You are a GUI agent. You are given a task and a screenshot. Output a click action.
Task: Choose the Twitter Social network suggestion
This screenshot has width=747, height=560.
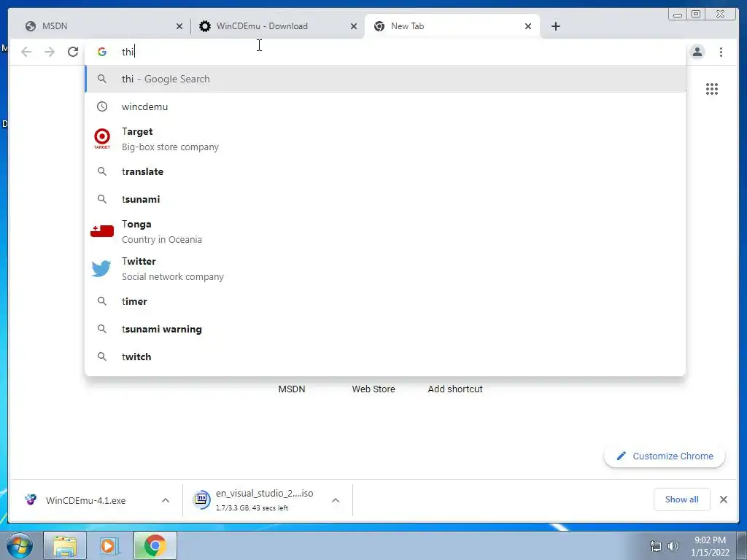click(385, 268)
